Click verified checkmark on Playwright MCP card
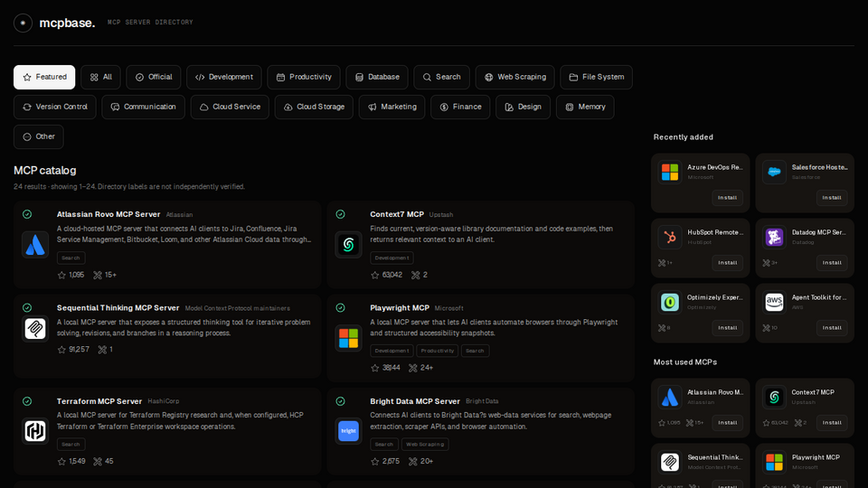This screenshot has height=488, width=868. (341, 307)
